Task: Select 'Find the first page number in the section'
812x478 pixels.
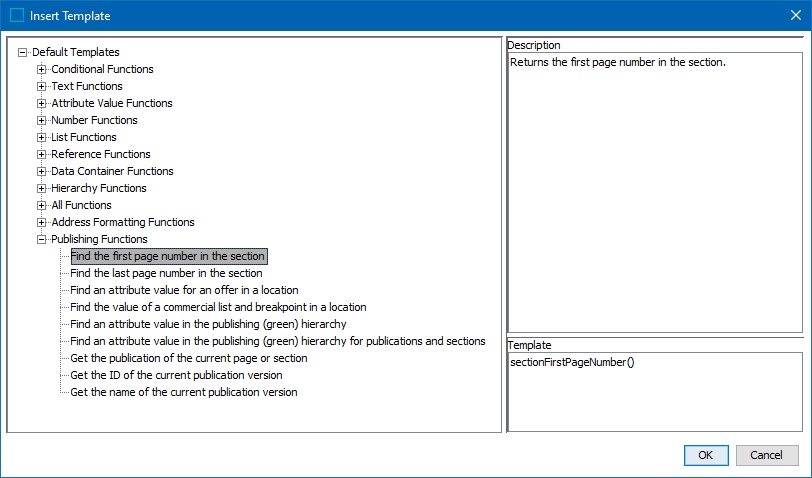Action: click(x=169, y=256)
